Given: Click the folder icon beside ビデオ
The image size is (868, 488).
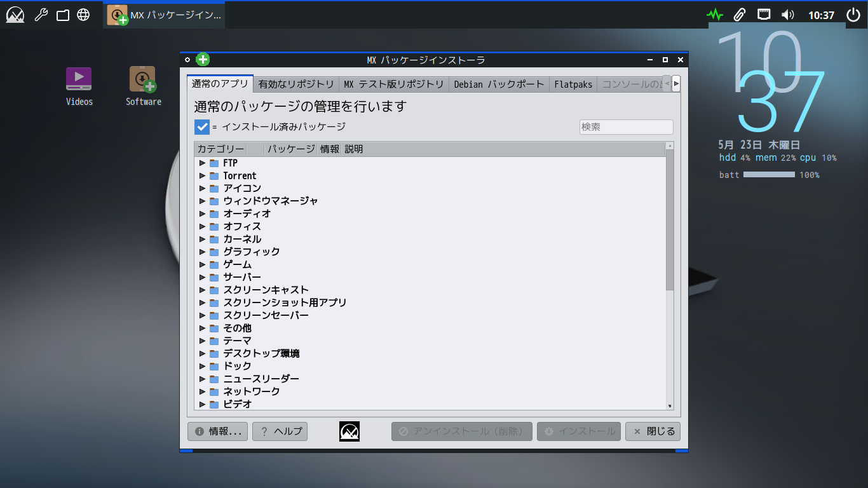Looking at the screenshot, I should [x=214, y=404].
